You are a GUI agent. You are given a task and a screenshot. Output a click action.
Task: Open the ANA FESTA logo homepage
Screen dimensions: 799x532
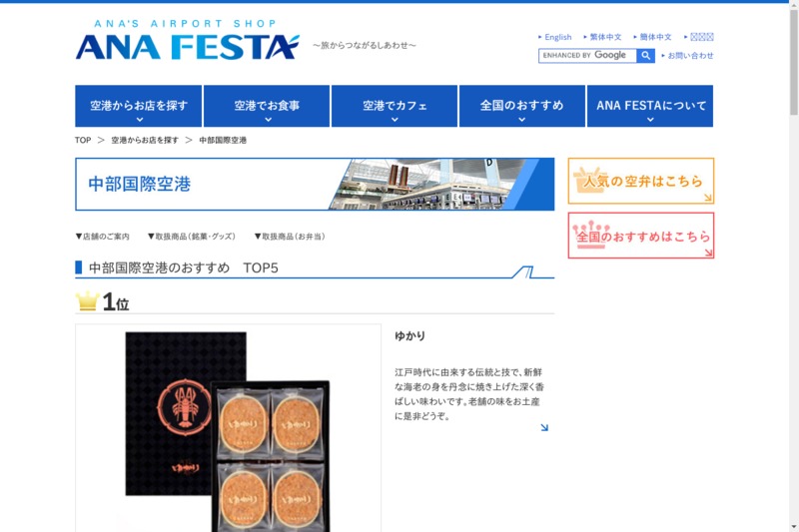188,40
